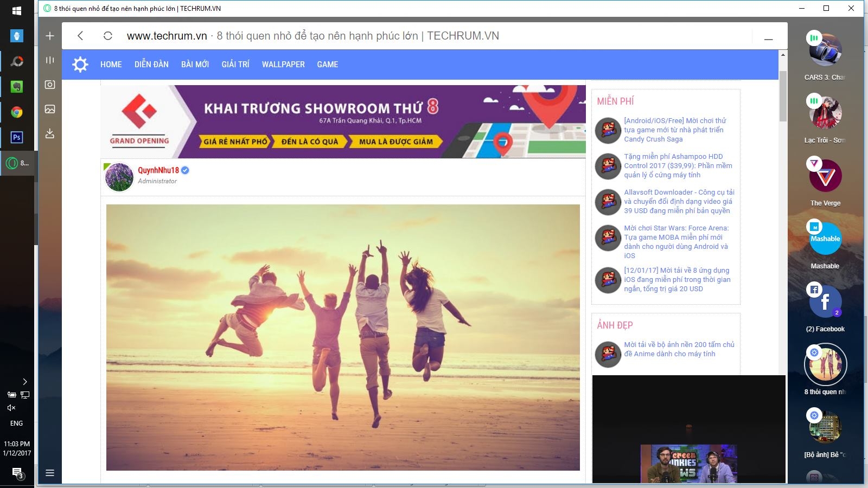Screen dimensions: 868x488
Task: Open Evernote from the taskbar
Action: point(17,87)
